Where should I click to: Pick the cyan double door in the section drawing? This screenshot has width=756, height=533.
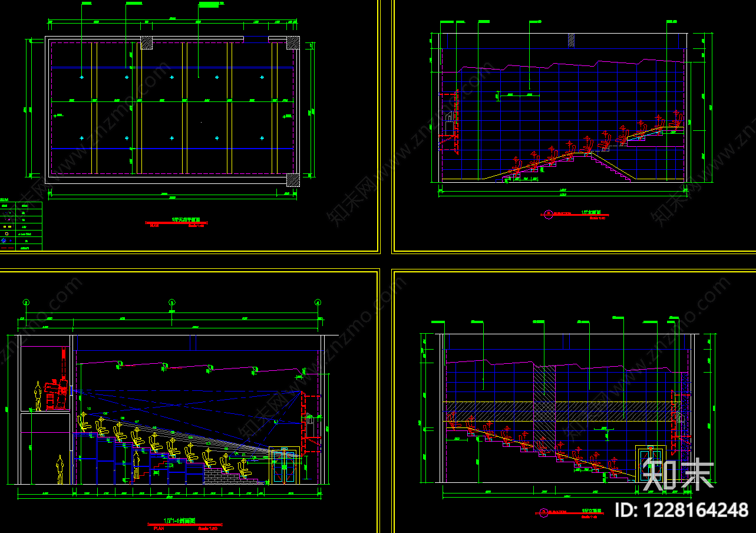click(x=283, y=466)
